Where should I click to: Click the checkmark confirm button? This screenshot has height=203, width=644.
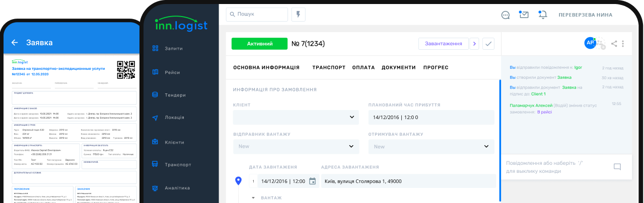488,44
